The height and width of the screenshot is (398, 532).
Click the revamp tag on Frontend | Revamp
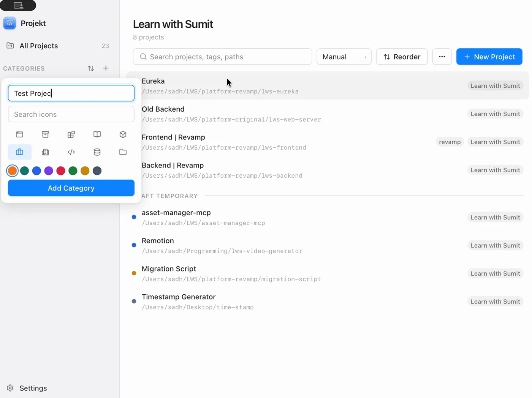(x=450, y=142)
